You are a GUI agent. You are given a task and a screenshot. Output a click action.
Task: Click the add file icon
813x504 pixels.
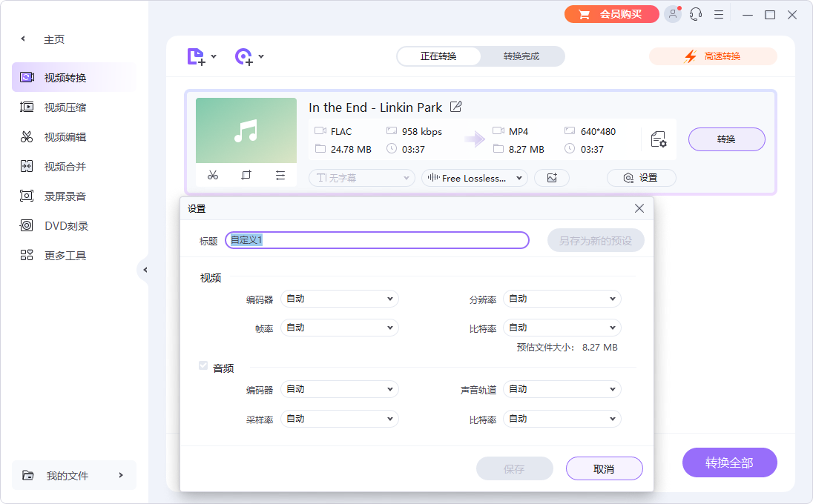(x=197, y=56)
